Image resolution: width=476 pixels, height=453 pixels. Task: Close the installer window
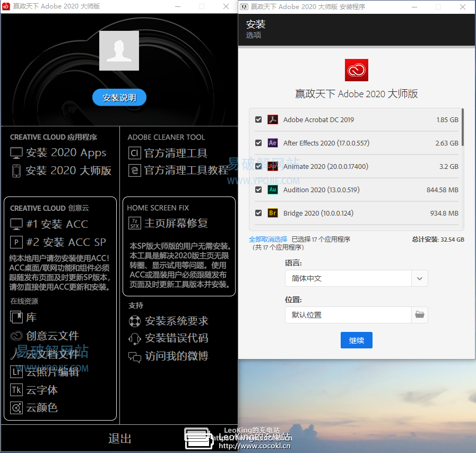point(462,7)
